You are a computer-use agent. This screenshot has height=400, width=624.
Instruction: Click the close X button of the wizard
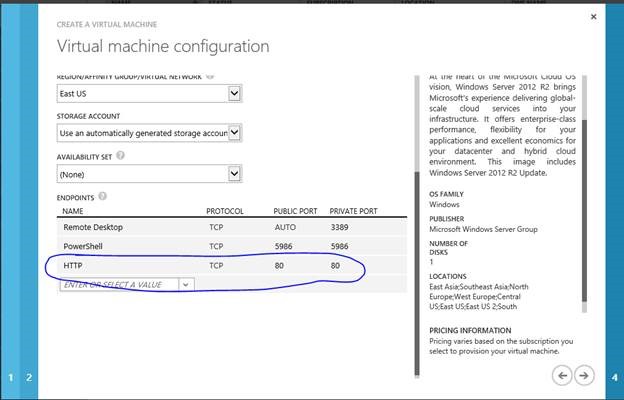pyautogui.click(x=594, y=17)
